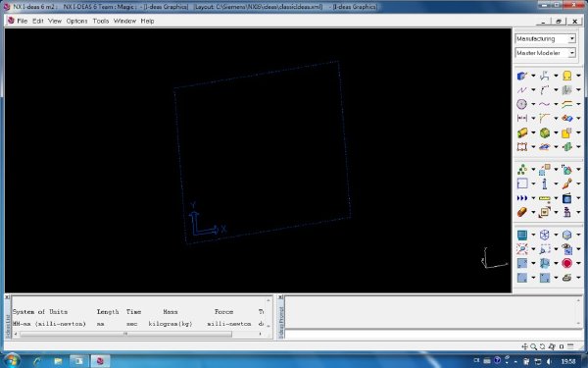
Task: Close the I-deas Prompt panel
Action: point(280,297)
